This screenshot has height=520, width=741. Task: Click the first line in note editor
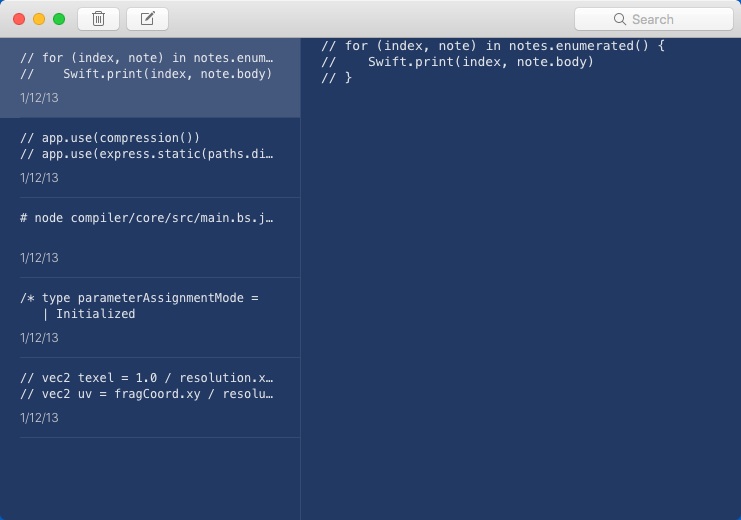tap(493, 46)
